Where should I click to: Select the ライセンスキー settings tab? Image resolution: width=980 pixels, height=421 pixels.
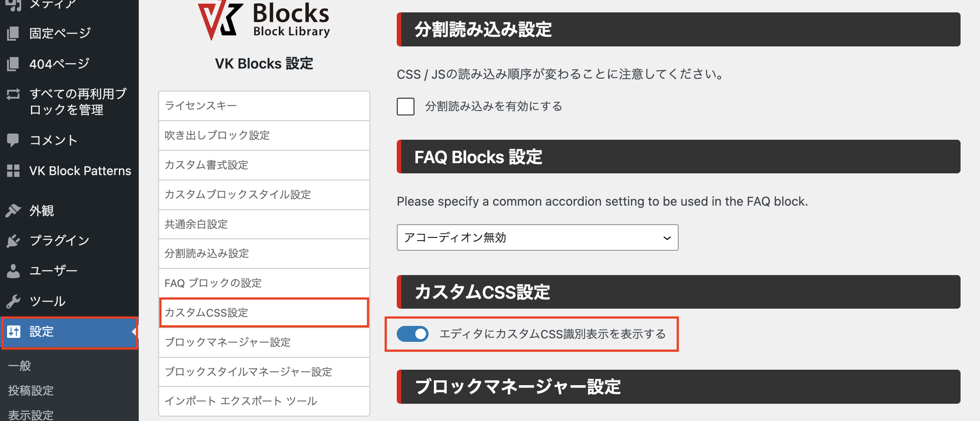point(264,106)
